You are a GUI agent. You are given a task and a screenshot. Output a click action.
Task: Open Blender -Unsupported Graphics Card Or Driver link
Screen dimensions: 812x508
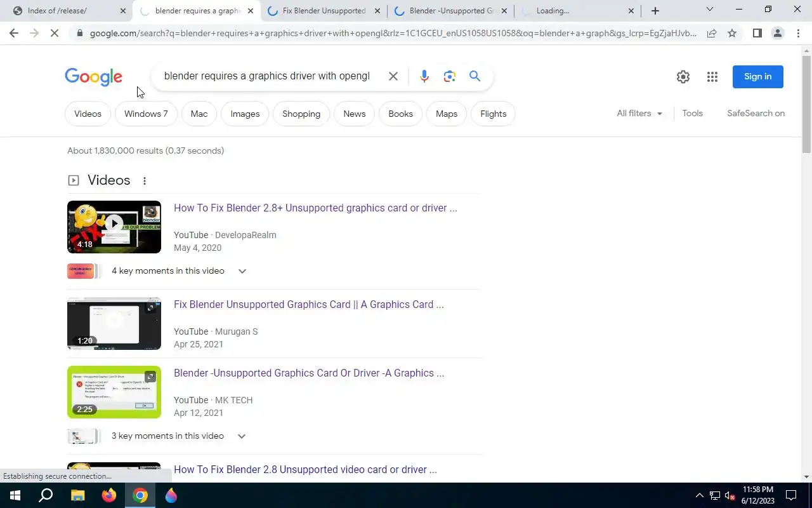(309, 373)
